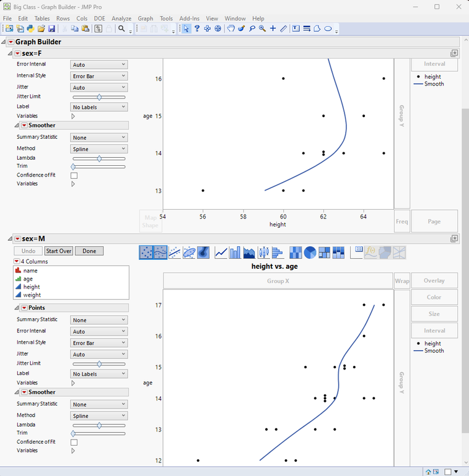Click the vertical window scrollbar

(465, 270)
